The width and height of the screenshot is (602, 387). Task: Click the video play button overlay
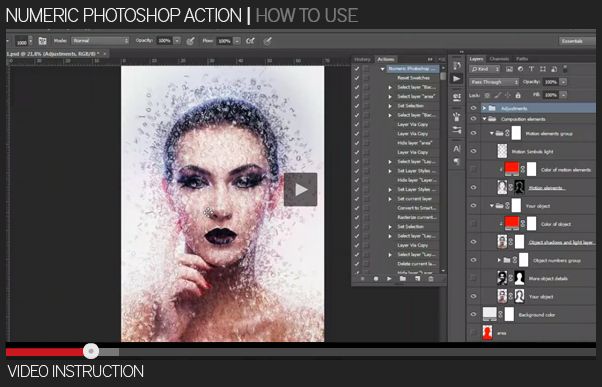(x=301, y=189)
